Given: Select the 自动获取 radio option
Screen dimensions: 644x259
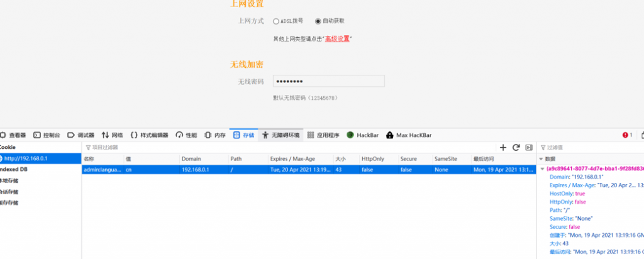Looking at the screenshot, I should pyautogui.click(x=318, y=21).
